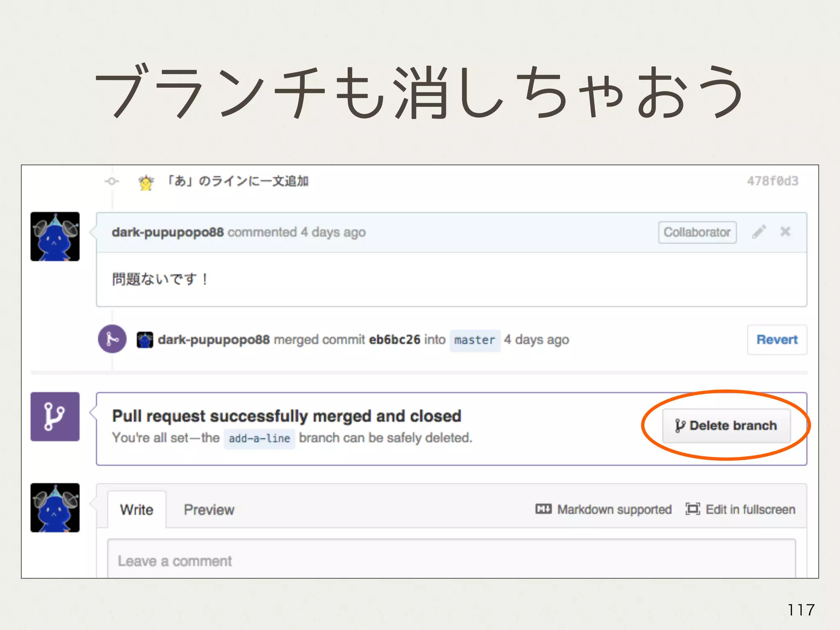Click the pencil edit comment icon
Image resolution: width=840 pixels, height=630 pixels.
(759, 232)
